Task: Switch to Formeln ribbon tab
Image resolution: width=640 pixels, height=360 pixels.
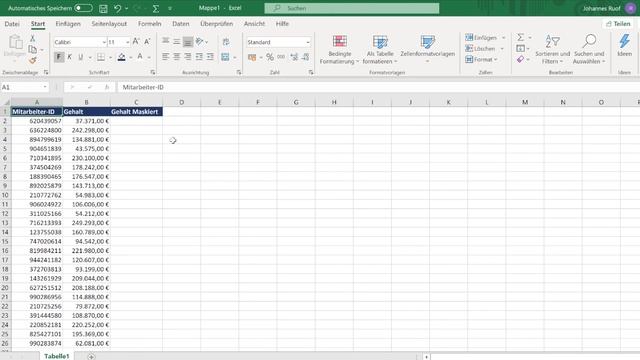Action: pos(149,24)
